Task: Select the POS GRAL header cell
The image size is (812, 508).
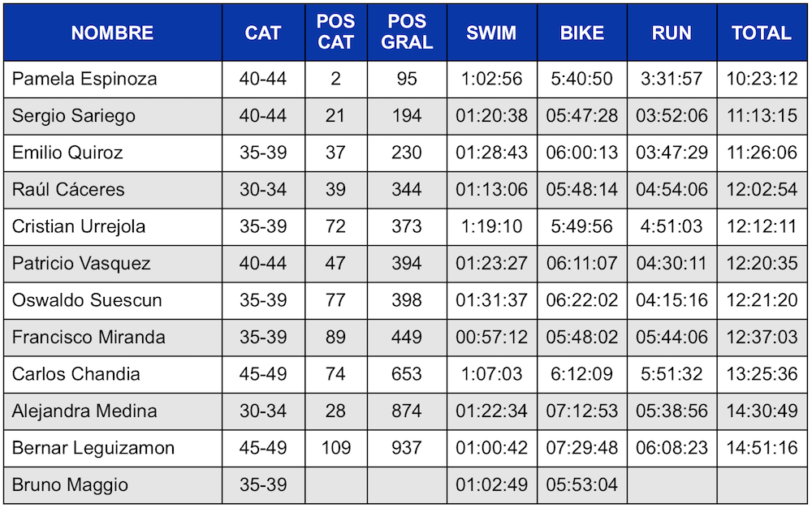Action: (x=407, y=32)
